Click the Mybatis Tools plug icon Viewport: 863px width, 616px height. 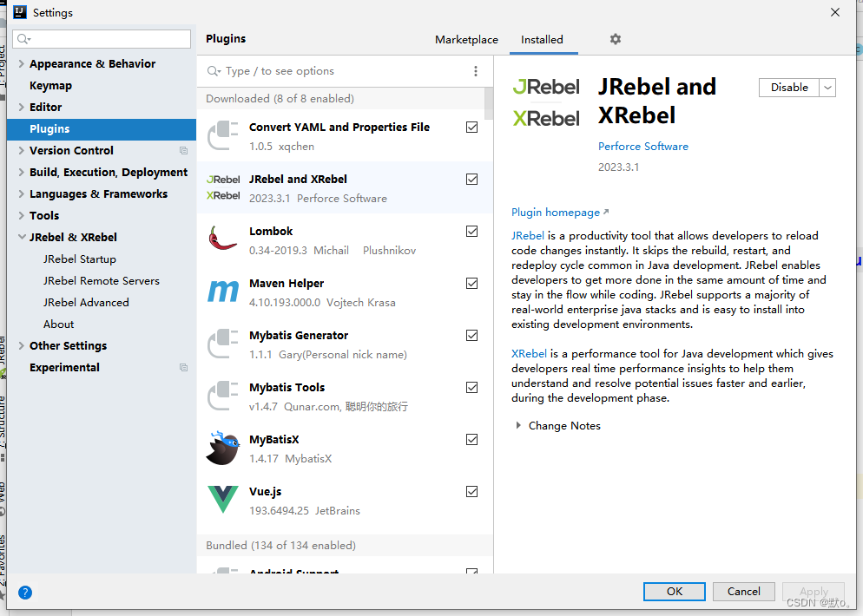point(223,396)
